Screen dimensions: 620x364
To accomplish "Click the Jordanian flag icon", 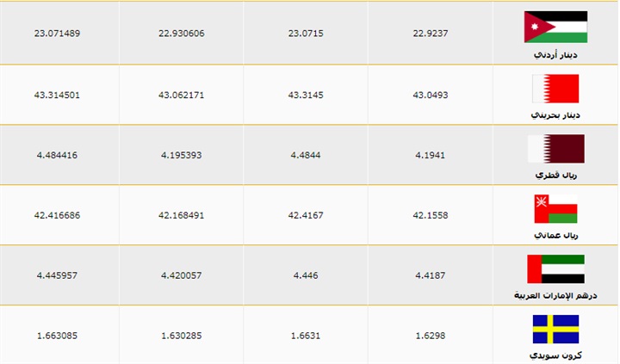I will [x=555, y=27].
